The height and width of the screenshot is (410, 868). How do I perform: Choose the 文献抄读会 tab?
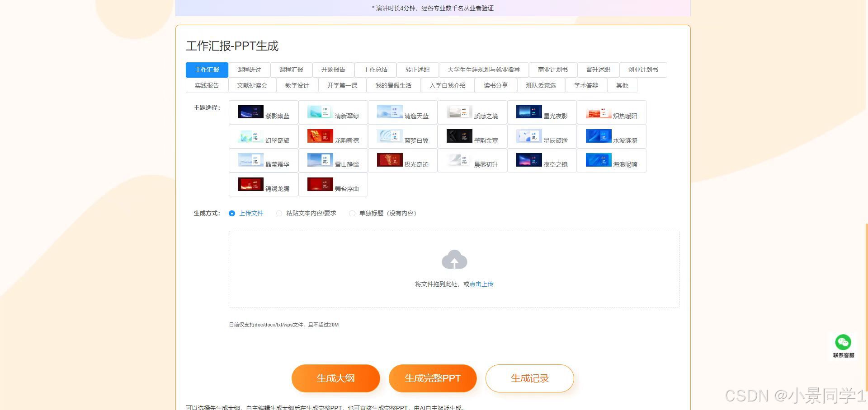coord(252,85)
